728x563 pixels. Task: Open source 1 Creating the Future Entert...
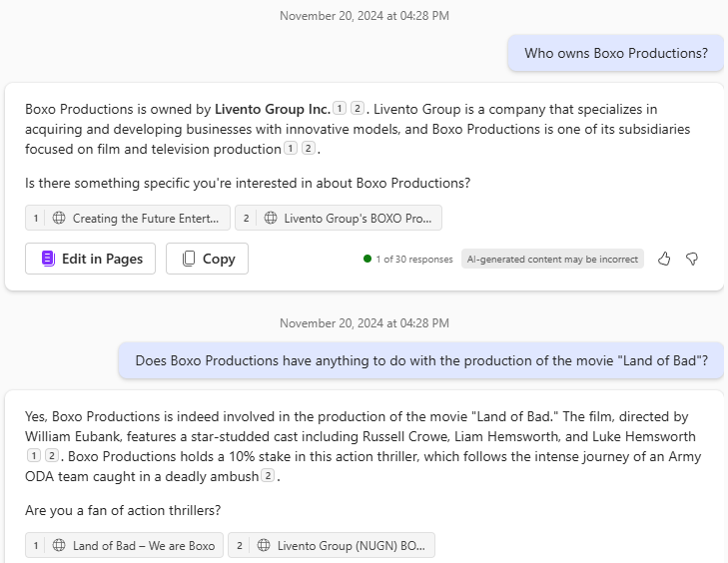click(x=128, y=218)
